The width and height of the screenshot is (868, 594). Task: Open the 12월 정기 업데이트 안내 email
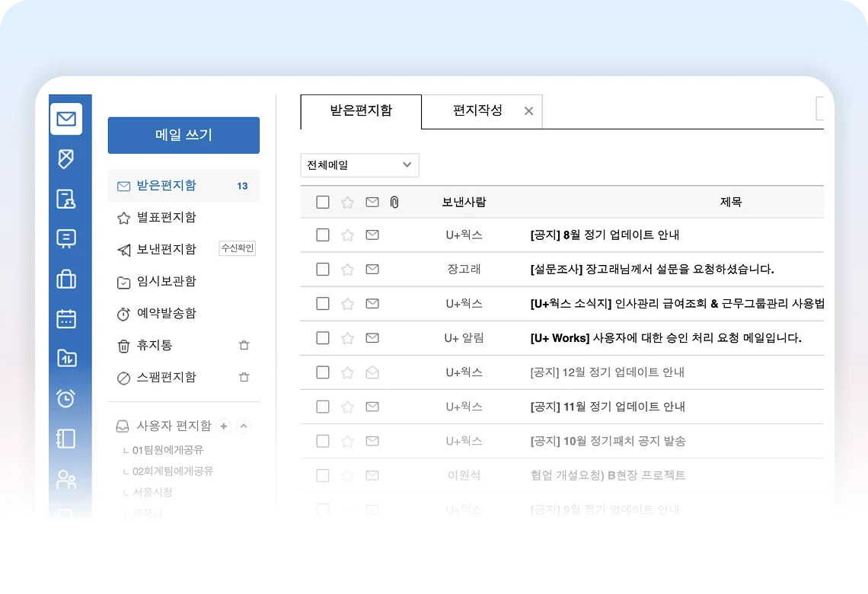[607, 372]
